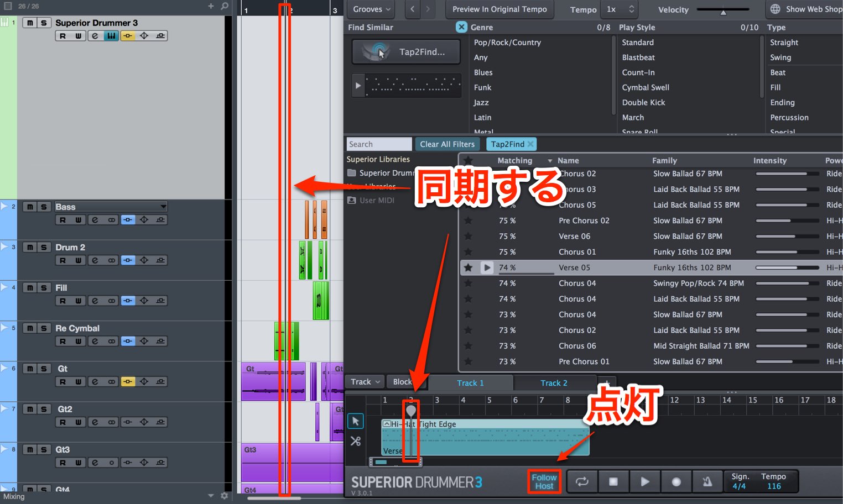Toggle yellow record-enable icon on Superior Drummer 3 track
Image resolution: width=843 pixels, height=504 pixels.
128,36
